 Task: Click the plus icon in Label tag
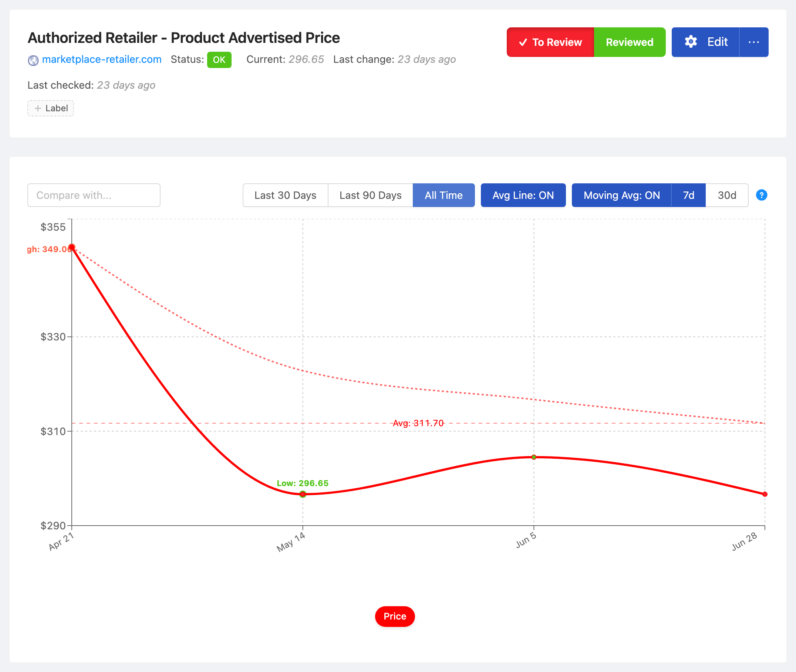coord(38,108)
